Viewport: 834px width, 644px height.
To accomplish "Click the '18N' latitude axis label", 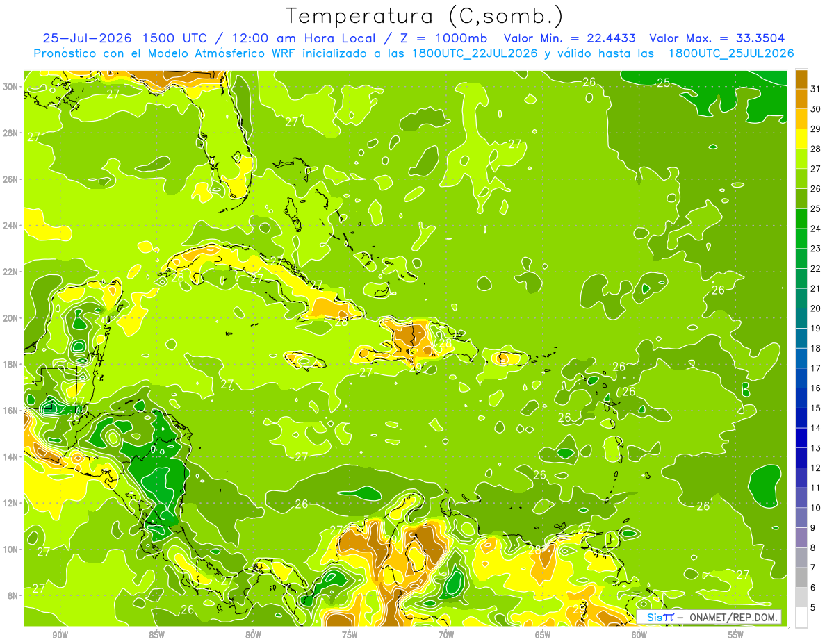I will point(10,364).
